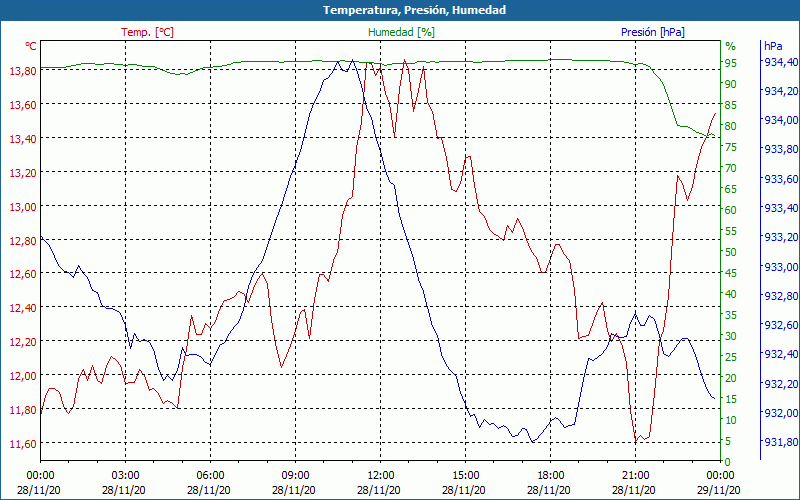Image resolution: width=800 pixels, height=500 pixels.
Task: Click the 03:00 time axis label
Action: [x=126, y=476]
